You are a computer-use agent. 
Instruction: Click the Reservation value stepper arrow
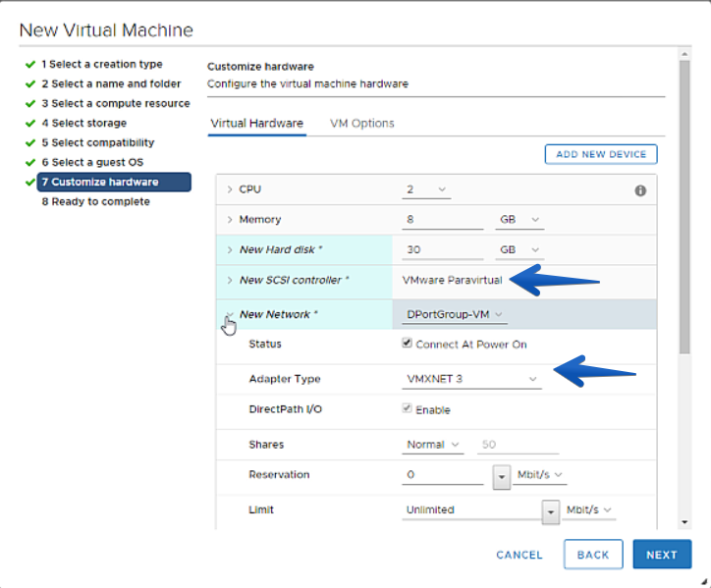[x=502, y=477]
